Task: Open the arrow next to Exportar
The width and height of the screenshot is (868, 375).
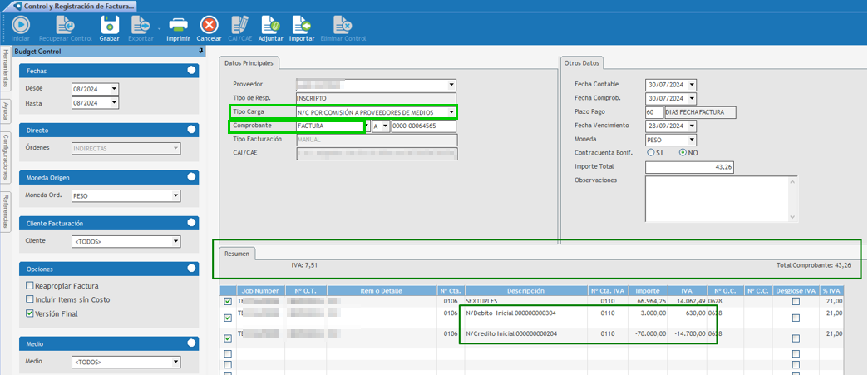Action: (158, 27)
